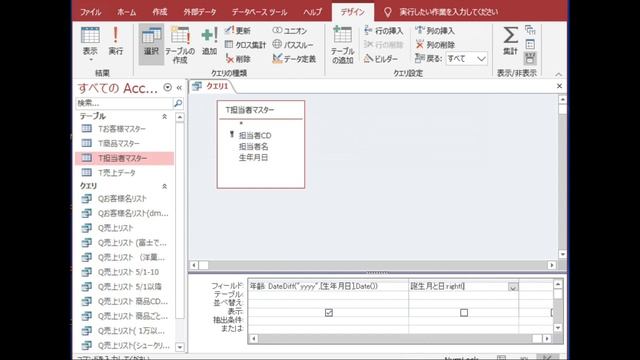Close the クエリ1 query window
The height and width of the screenshot is (360, 640).
tap(559, 86)
